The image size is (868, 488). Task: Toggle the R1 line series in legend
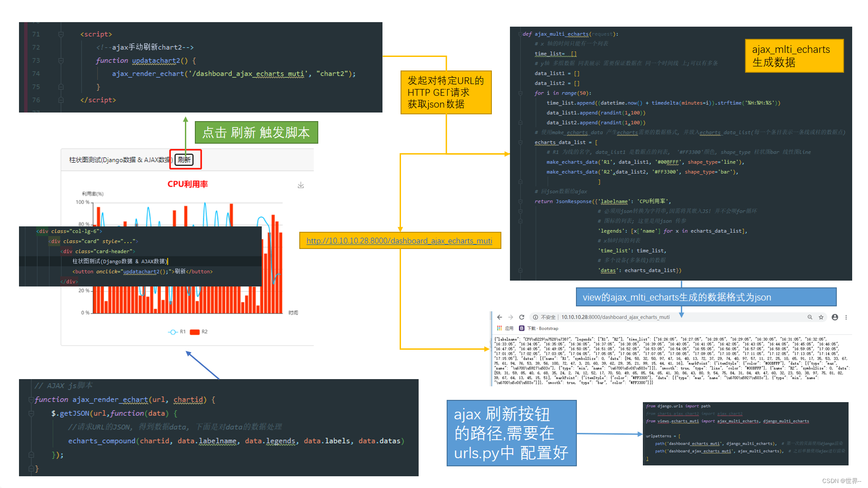(x=177, y=332)
